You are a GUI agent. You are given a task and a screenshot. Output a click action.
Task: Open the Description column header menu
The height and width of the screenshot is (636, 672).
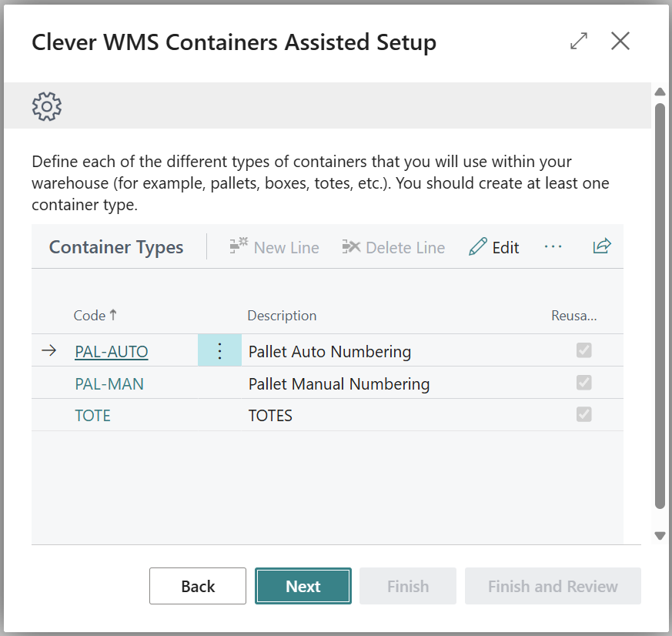(x=282, y=316)
